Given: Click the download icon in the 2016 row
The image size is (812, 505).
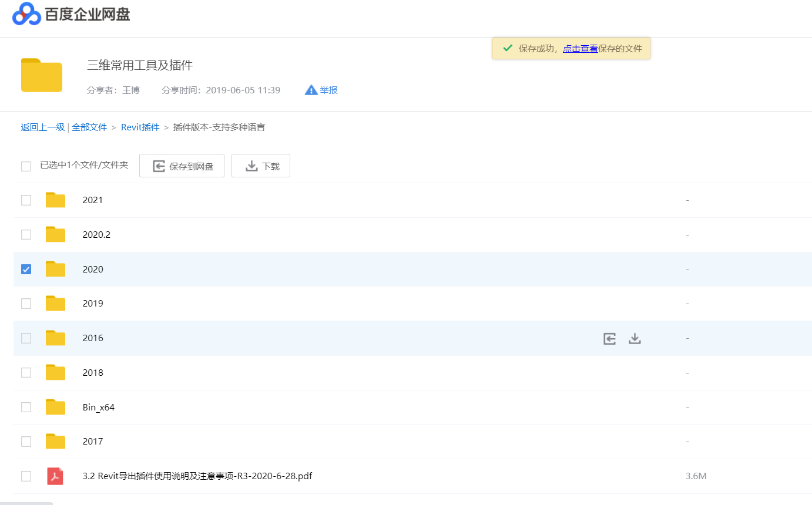Looking at the screenshot, I should pos(635,338).
